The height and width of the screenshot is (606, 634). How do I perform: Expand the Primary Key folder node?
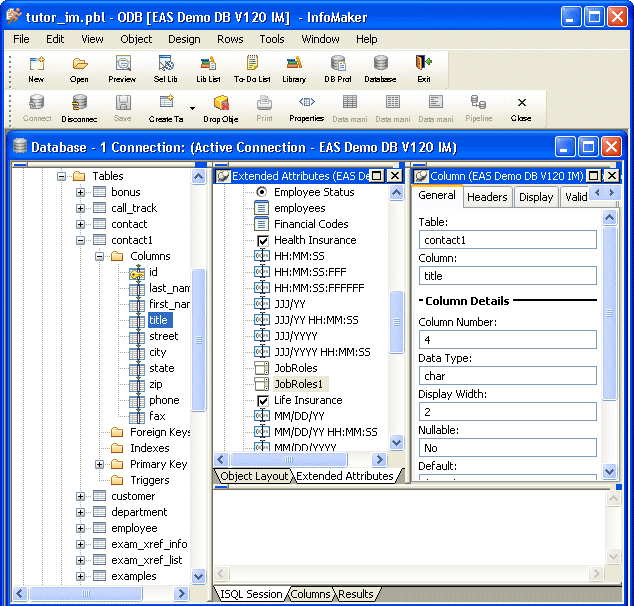[99, 464]
